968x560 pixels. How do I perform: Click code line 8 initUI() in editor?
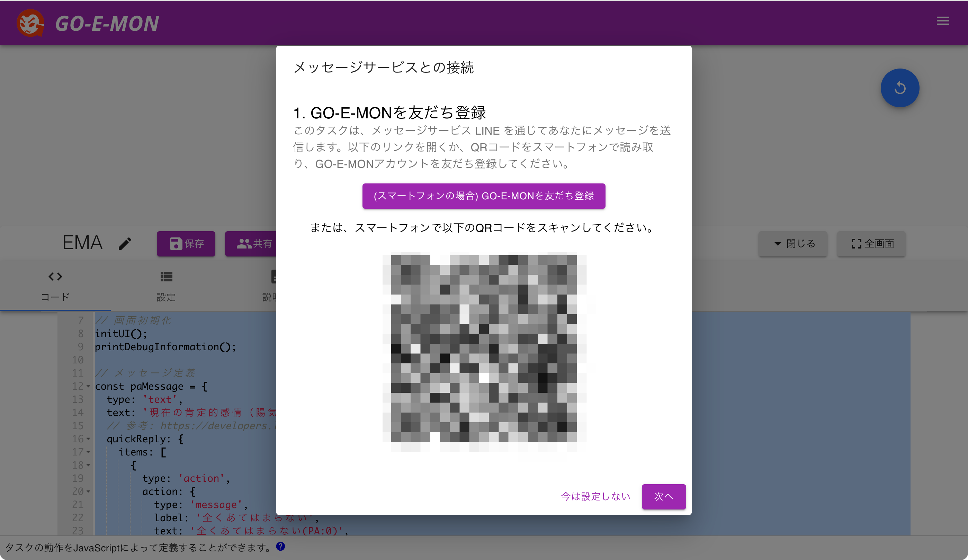pos(121,333)
